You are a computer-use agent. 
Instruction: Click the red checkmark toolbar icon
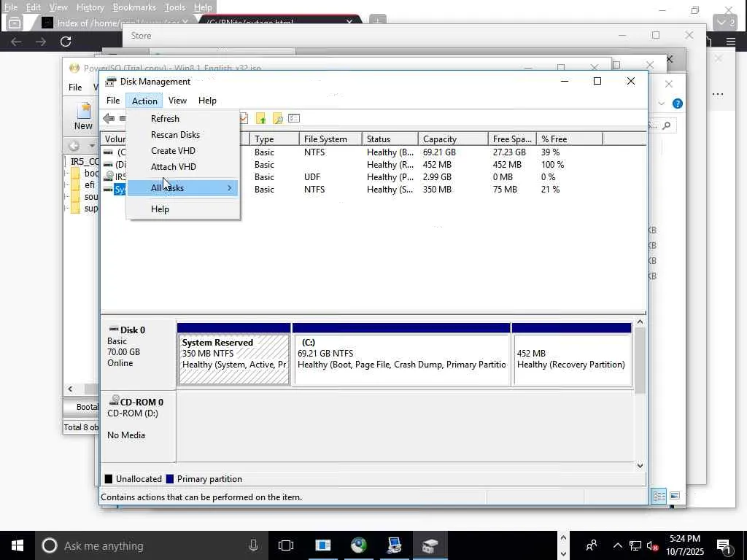[x=244, y=118]
